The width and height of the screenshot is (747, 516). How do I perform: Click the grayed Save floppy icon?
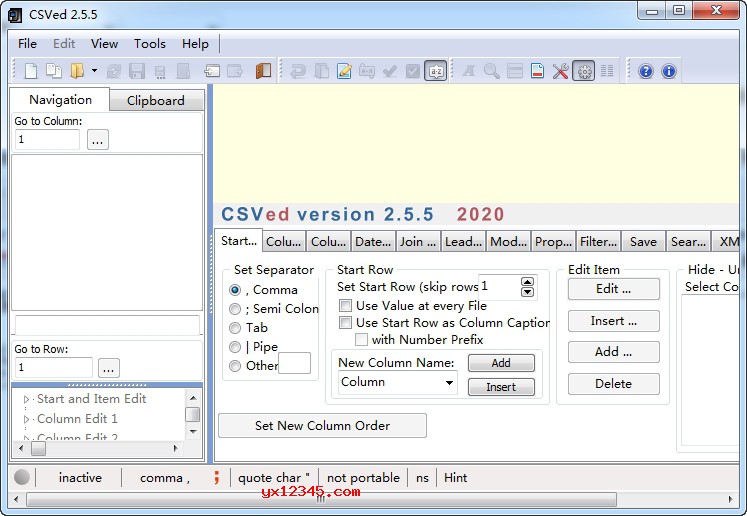click(x=137, y=71)
